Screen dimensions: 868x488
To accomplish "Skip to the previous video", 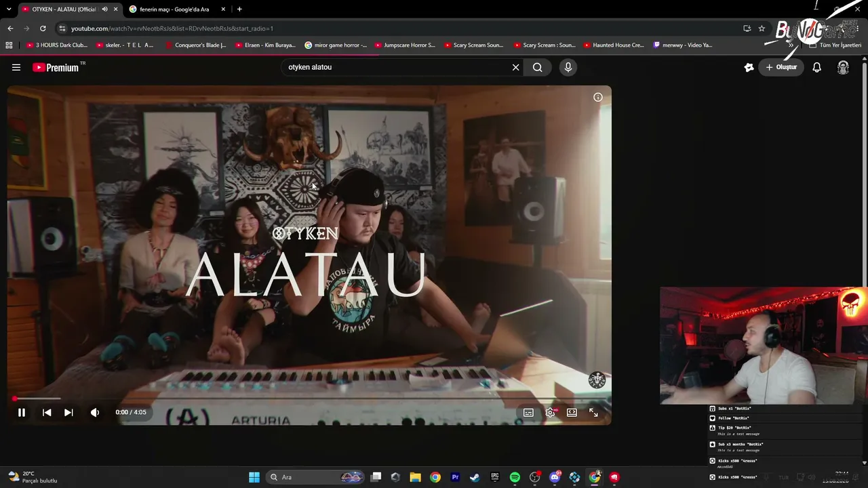I will tap(47, 412).
